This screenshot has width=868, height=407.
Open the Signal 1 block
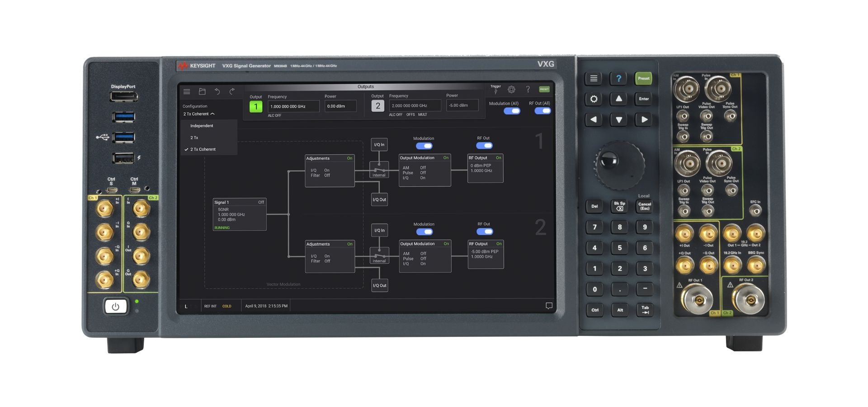click(240, 214)
